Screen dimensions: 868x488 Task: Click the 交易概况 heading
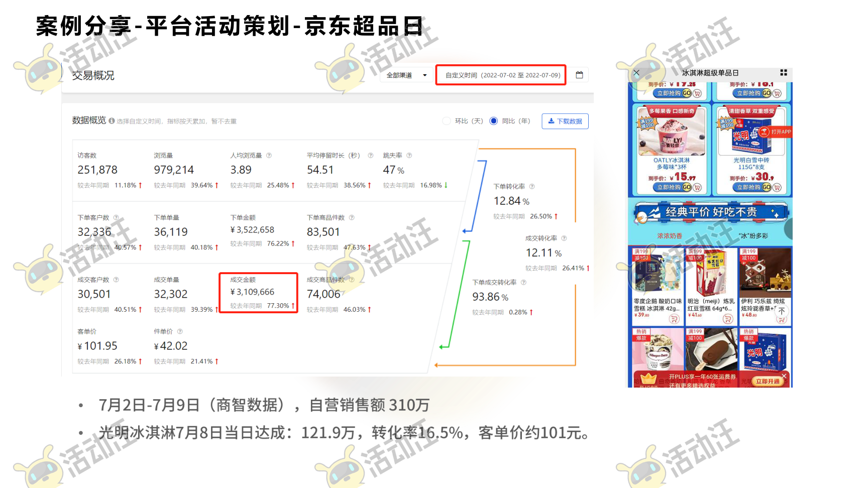click(x=93, y=75)
